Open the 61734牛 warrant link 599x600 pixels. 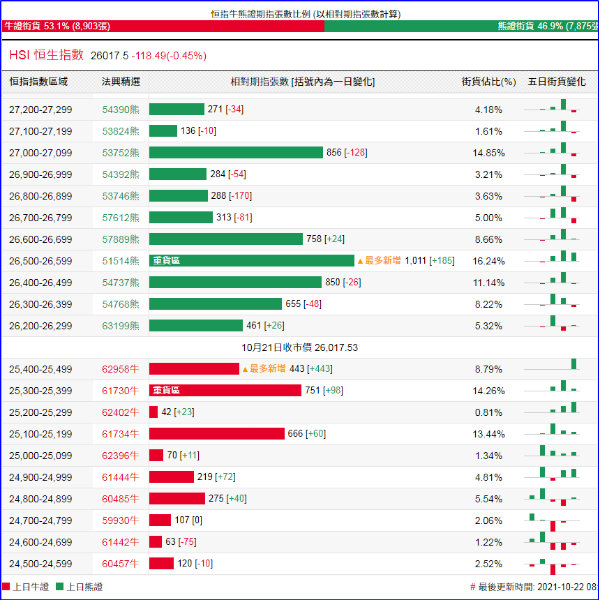(120, 434)
